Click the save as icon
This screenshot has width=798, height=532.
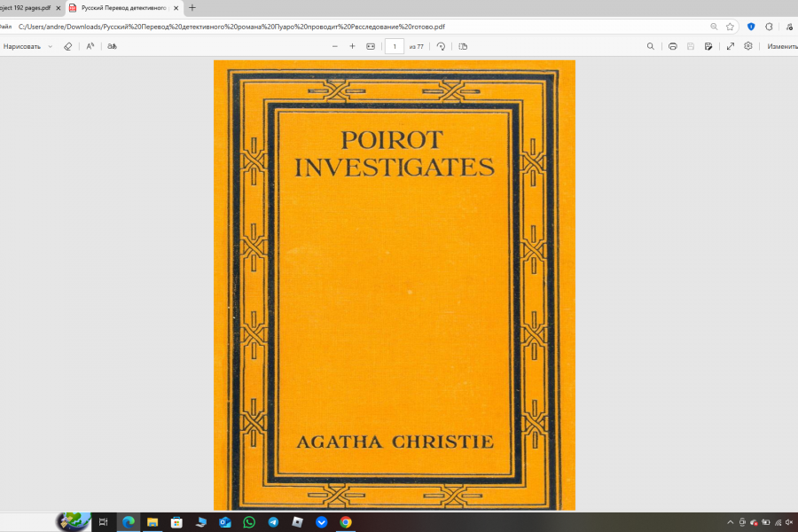pyautogui.click(x=708, y=46)
